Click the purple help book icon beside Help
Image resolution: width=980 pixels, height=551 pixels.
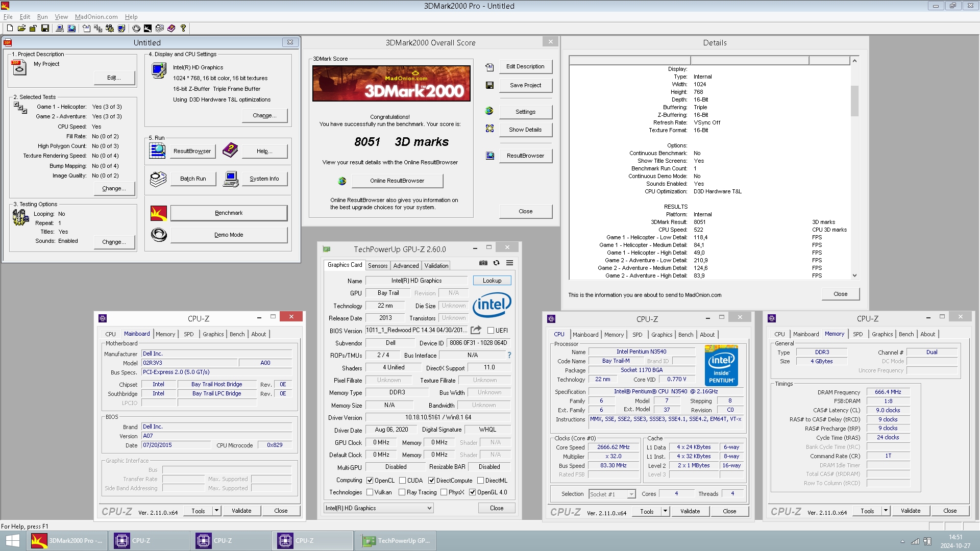click(x=230, y=151)
